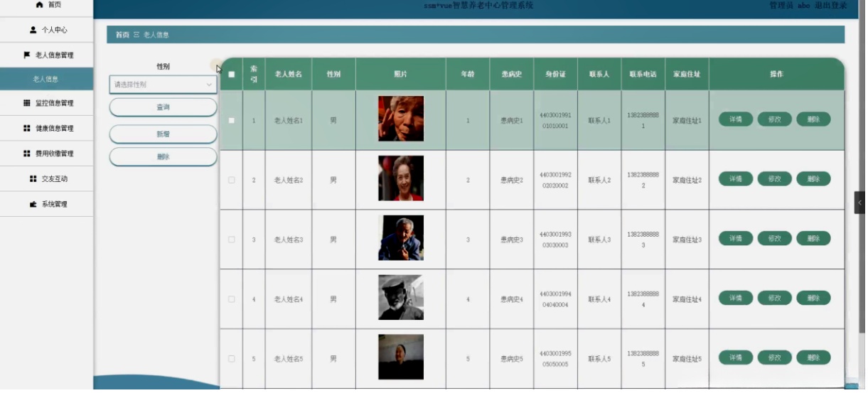Click the 管理员 abo account label

789,6
